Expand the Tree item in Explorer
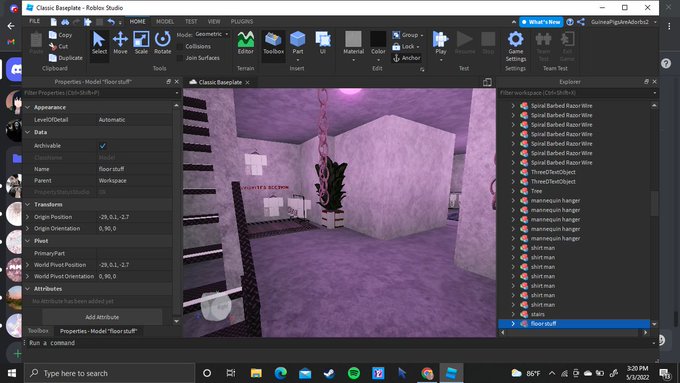The image size is (680, 383). click(x=513, y=191)
